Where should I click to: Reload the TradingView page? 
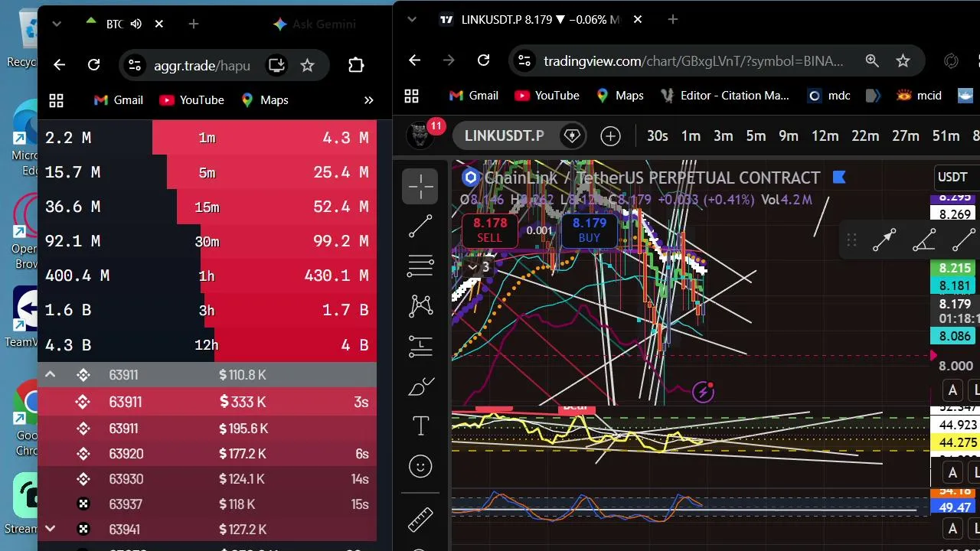point(483,60)
